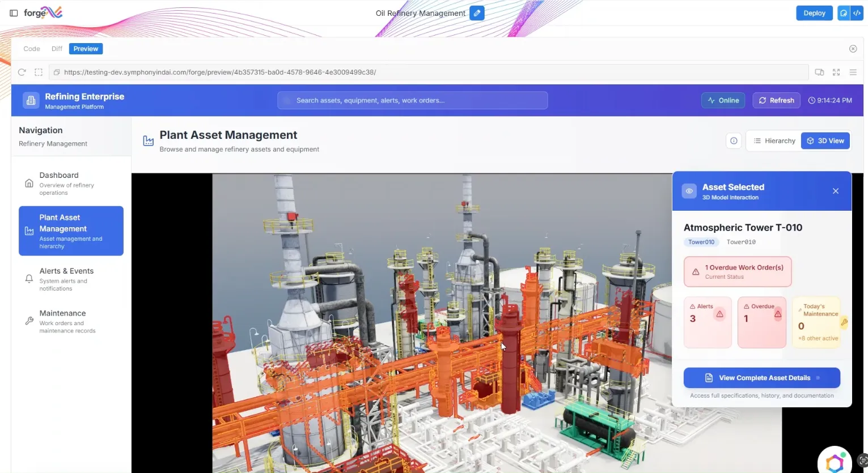Open the assistant bubble icon at bottom right
Image resolution: width=868 pixels, height=473 pixels.
coord(835,462)
